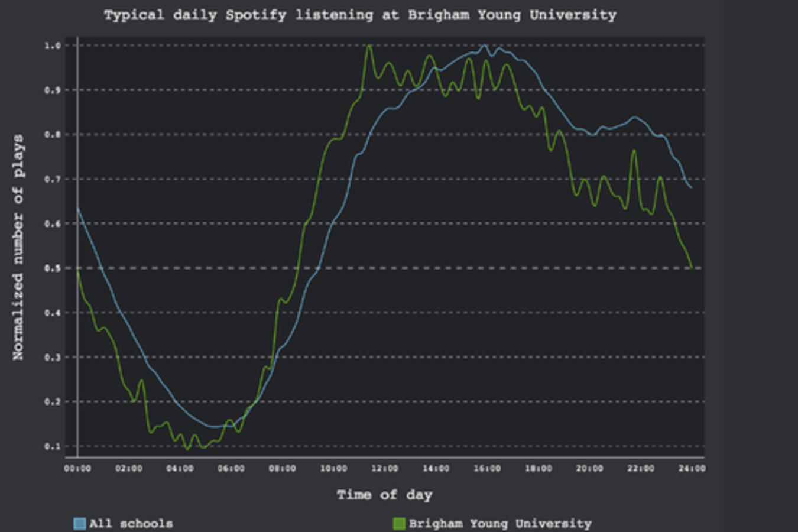The height and width of the screenshot is (532, 798).
Task: Click the 0.5 y-axis tick label
Action: click(x=53, y=268)
